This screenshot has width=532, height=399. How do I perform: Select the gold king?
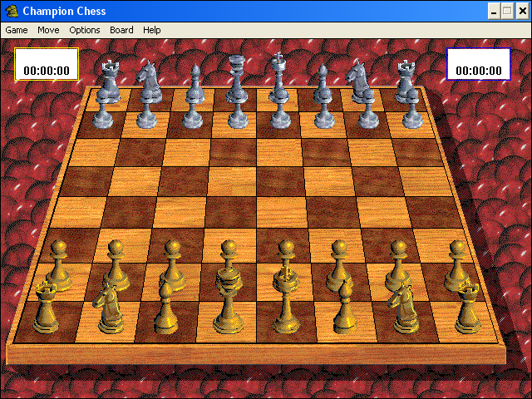pos(286,300)
